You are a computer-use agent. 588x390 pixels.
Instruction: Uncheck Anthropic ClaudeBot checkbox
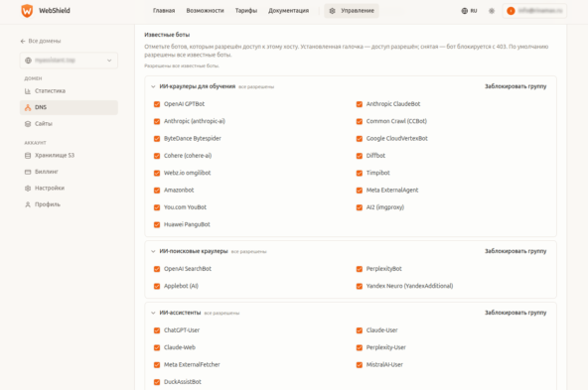pyautogui.click(x=360, y=104)
